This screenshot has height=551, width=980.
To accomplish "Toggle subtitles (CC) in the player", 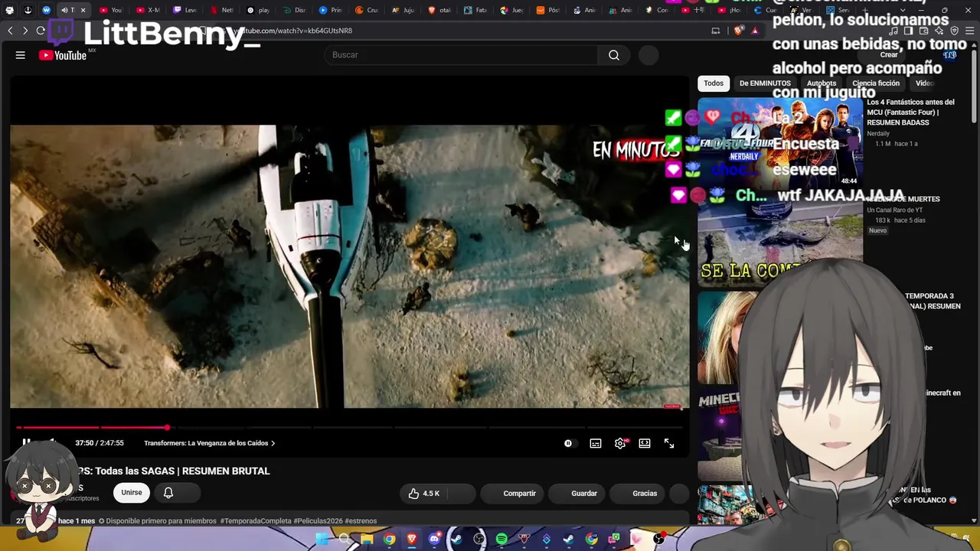I will point(596,443).
